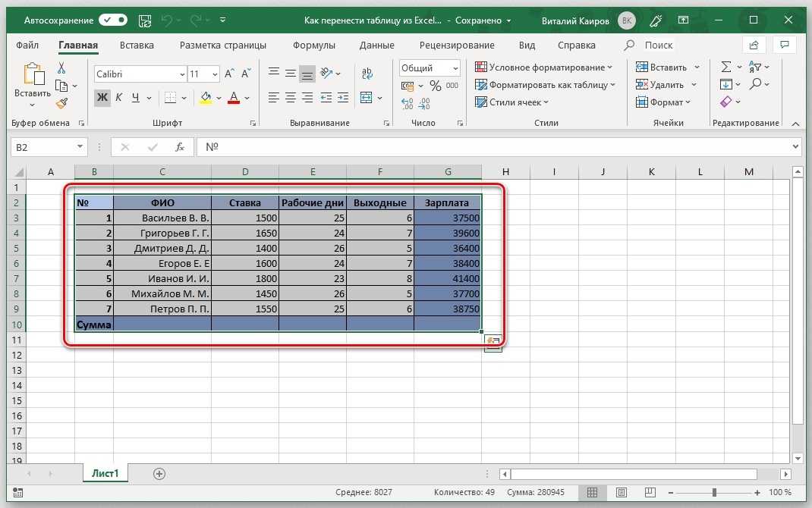812x508 pixels.
Task: Expand Условное форматирование menu
Action: coord(545,67)
